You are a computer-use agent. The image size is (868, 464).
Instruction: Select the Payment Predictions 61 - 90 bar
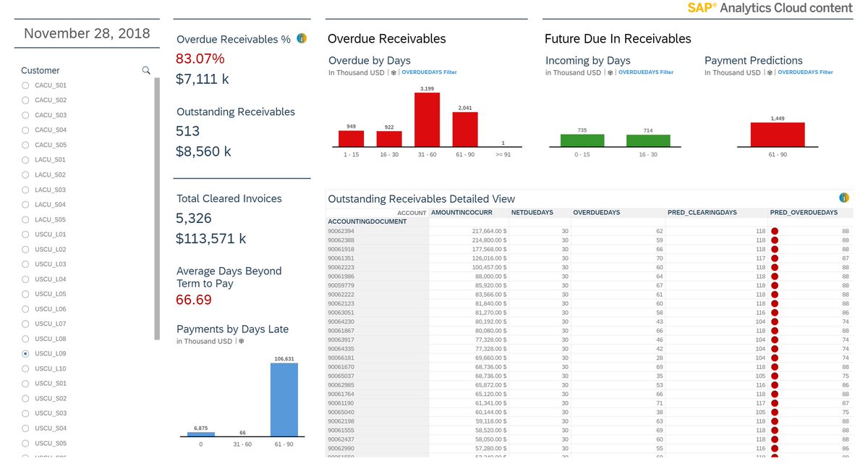click(778, 135)
